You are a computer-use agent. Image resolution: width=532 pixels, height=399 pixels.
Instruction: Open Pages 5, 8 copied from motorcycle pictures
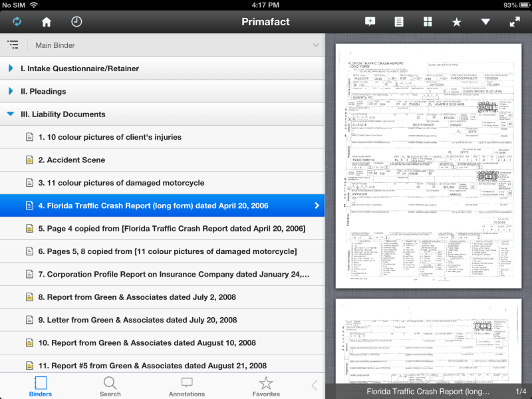(162, 251)
